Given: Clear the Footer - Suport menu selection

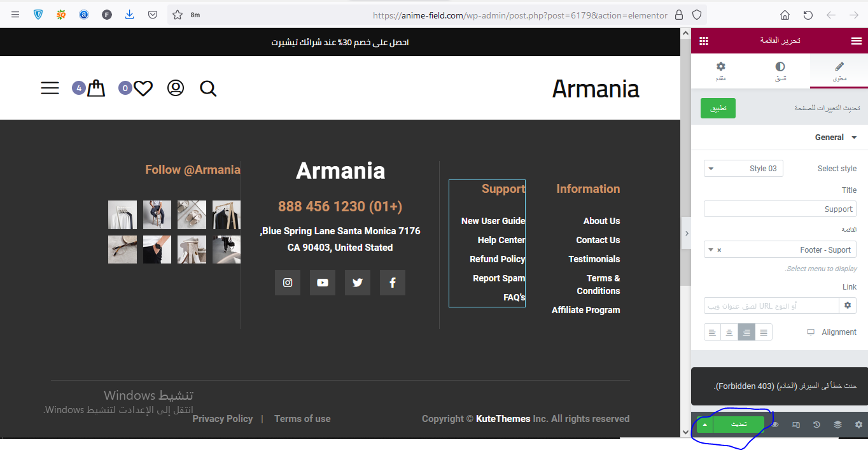Looking at the screenshot, I should 719,250.
